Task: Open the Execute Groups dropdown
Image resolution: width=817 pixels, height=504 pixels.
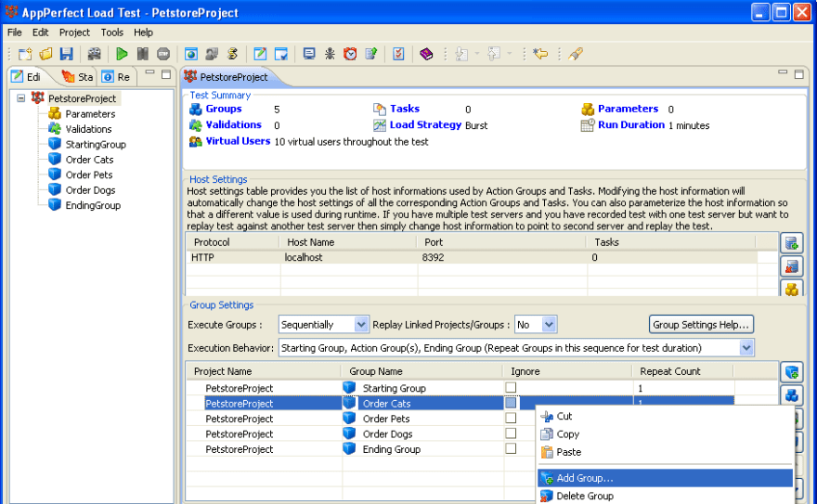Action: (361, 324)
